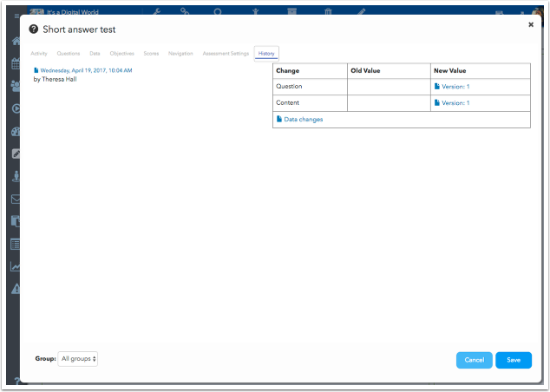Image resolution: width=550 pixels, height=392 pixels.
Task: Click the clipboard icon in the sidebar
Action: click(16, 221)
